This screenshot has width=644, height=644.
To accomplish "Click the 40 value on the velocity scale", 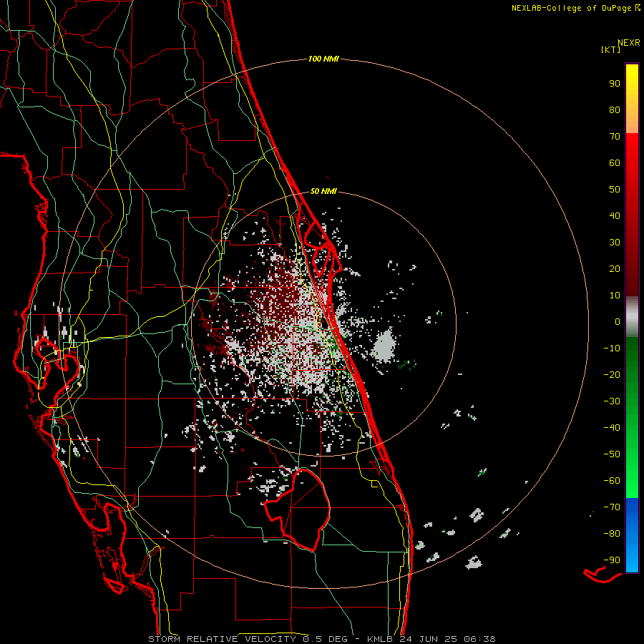I will 615,216.
